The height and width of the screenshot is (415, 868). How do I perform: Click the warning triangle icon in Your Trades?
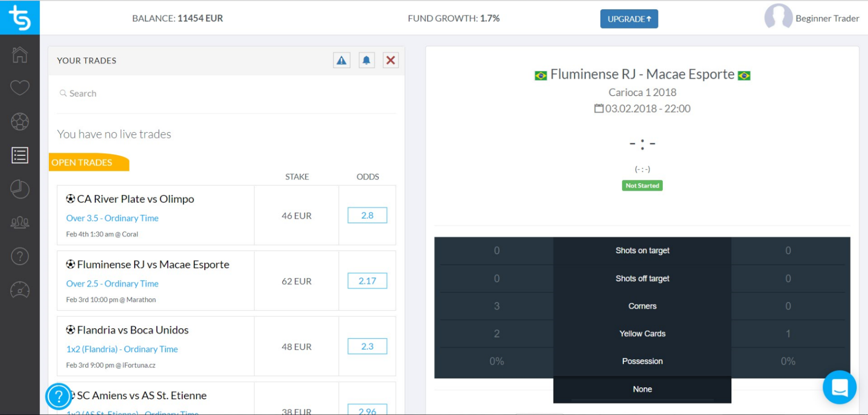[342, 60]
